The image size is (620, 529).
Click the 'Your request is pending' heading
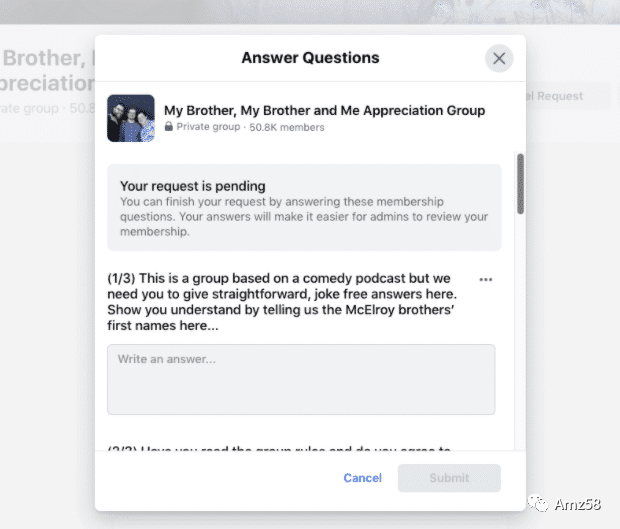pos(193,186)
